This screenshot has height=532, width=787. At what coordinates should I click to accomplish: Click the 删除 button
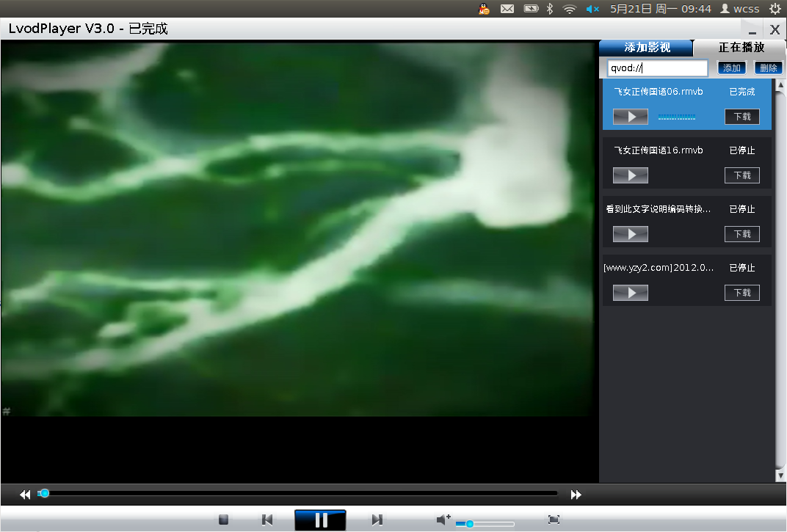click(x=768, y=68)
